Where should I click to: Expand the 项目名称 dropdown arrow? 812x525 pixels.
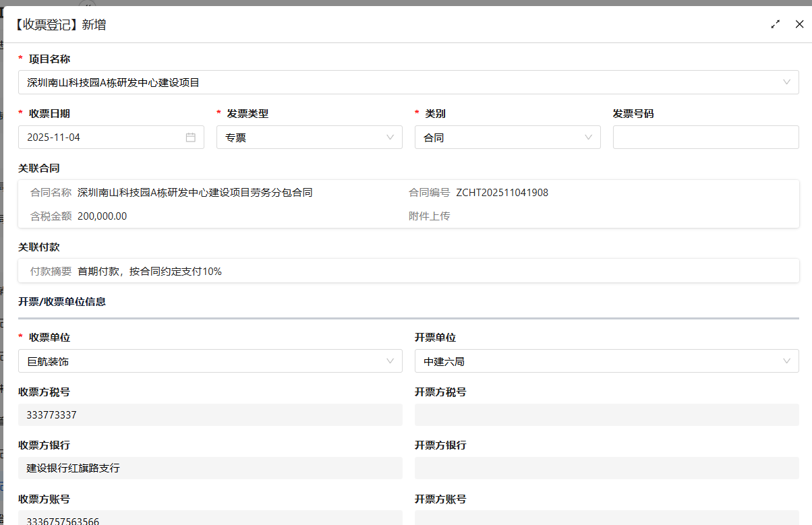click(x=786, y=82)
